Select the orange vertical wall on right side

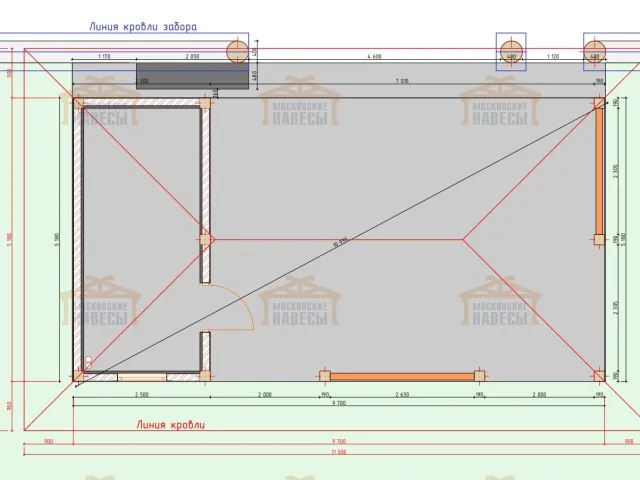(599, 170)
